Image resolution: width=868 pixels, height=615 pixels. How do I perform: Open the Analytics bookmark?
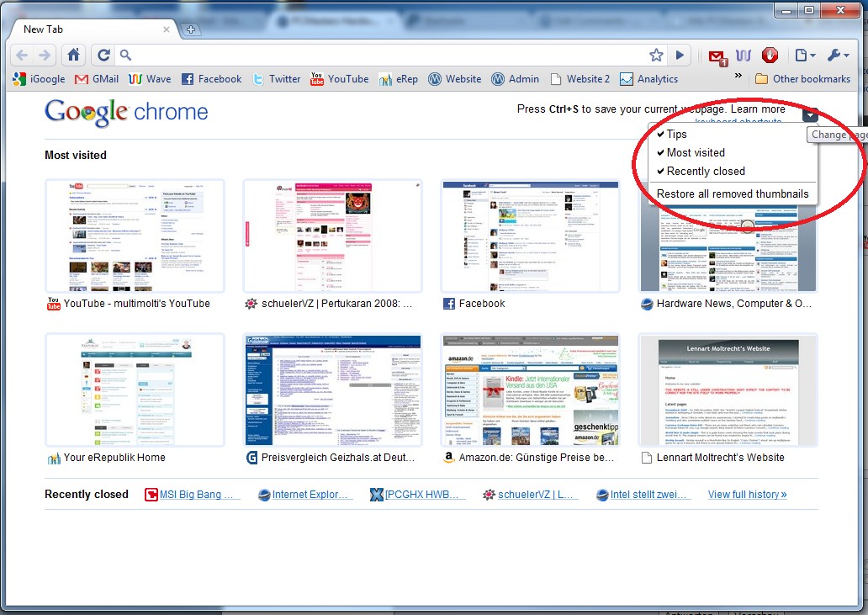tap(649, 79)
